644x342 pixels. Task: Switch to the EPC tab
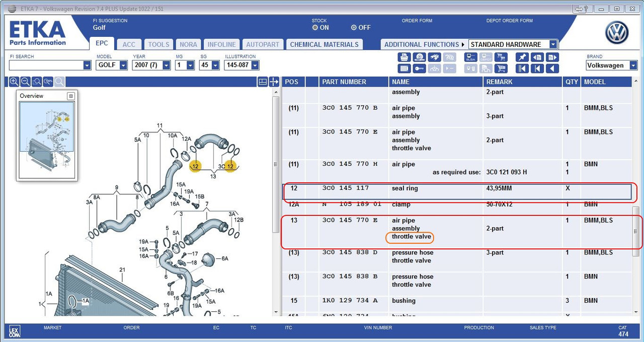pos(102,44)
